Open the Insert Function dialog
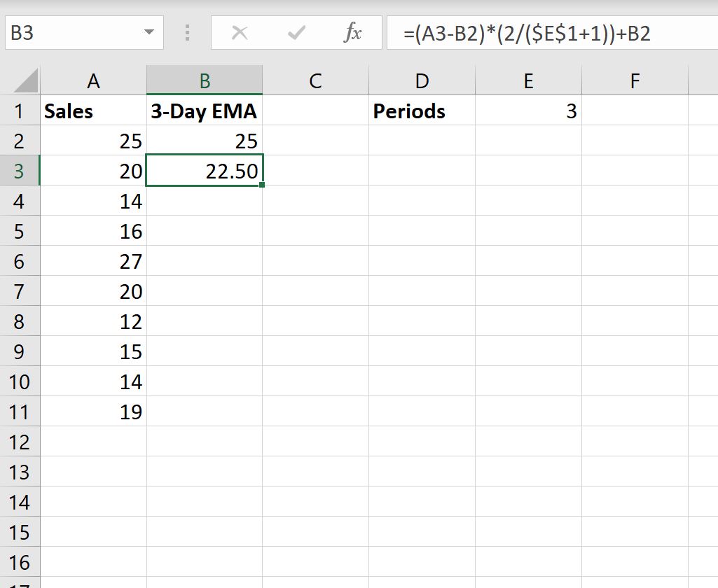 [x=354, y=33]
